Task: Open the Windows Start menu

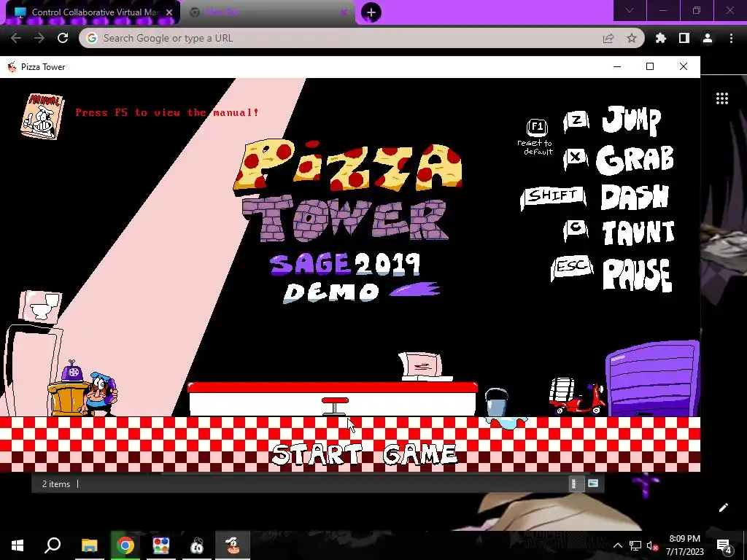Action: point(18,545)
